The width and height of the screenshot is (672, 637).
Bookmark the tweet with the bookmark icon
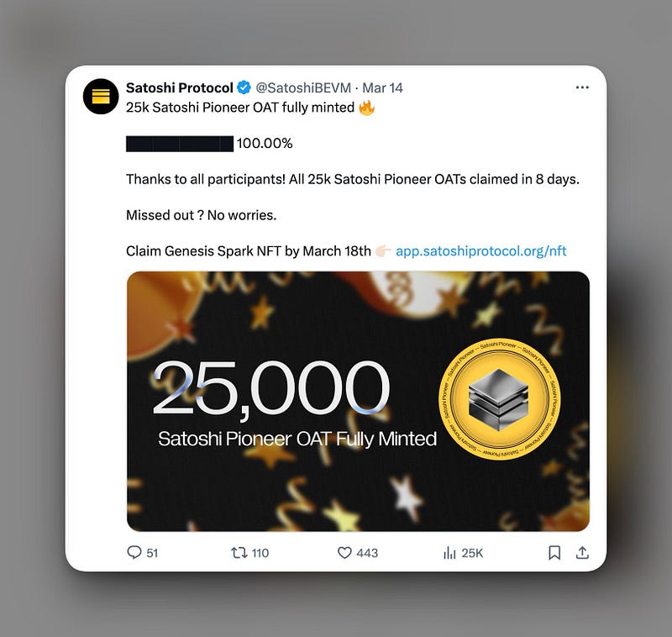554,553
